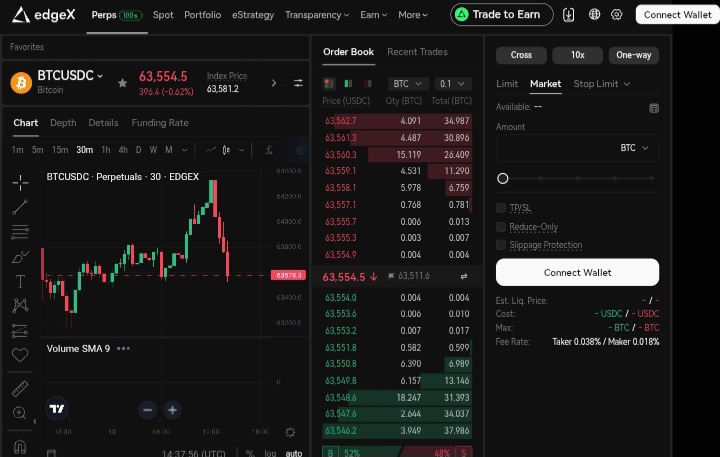Enable the Reduce-Only checkbox
720x457 pixels.
501,227
